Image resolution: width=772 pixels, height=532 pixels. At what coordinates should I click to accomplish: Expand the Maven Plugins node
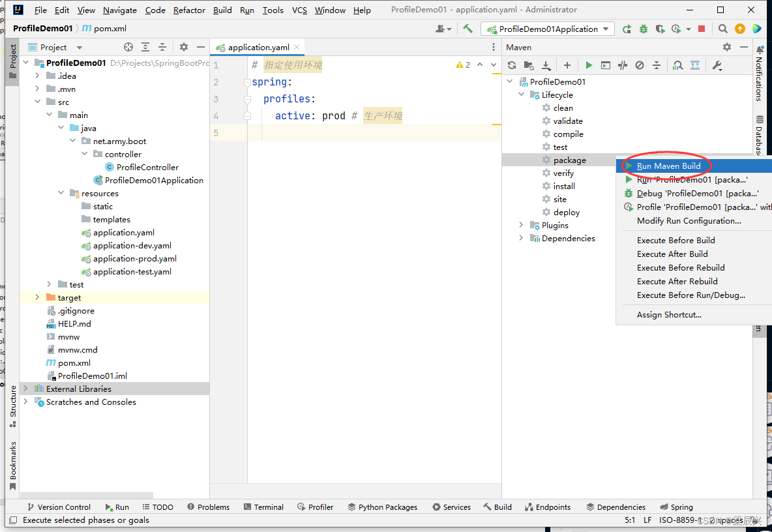[522, 226]
